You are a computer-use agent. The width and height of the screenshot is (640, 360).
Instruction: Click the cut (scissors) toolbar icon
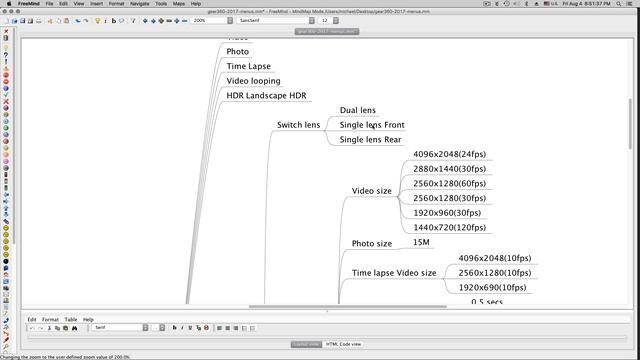click(x=50, y=20)
